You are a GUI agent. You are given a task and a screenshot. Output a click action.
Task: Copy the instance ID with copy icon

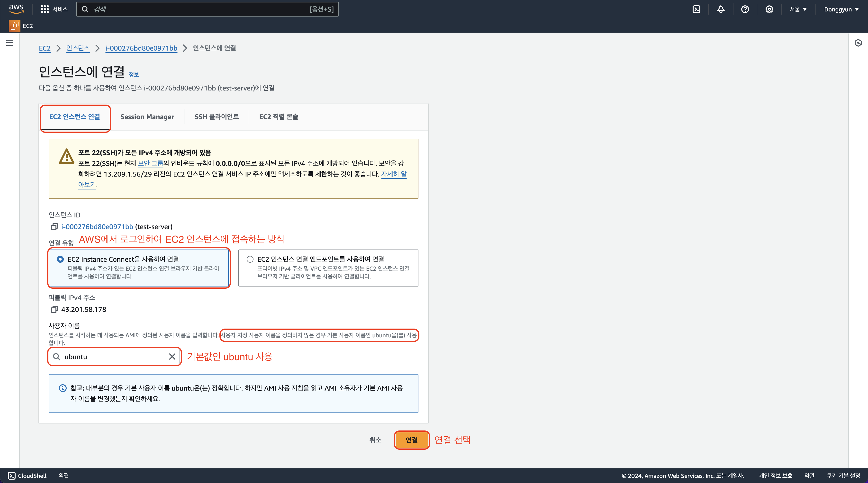click(54, 227)
